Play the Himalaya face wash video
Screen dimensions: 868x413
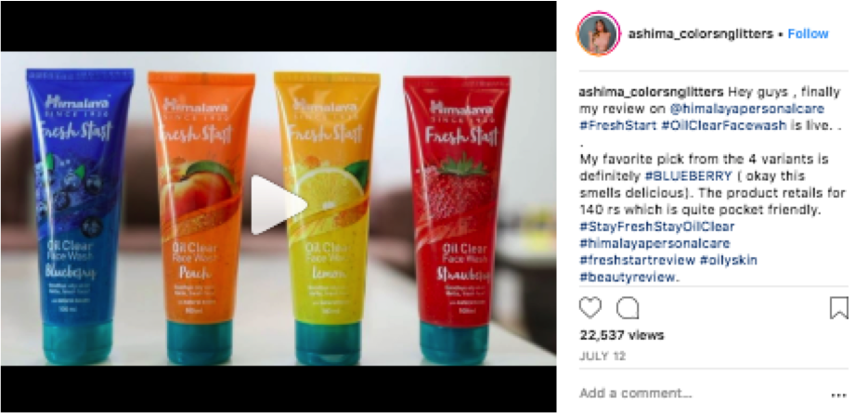(279, 205)
